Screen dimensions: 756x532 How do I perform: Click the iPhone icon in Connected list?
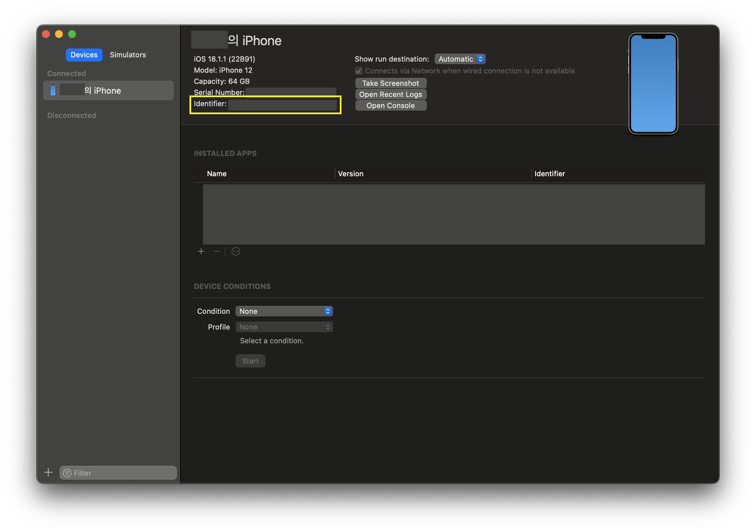pyautogui.click(x=53, y=90)
